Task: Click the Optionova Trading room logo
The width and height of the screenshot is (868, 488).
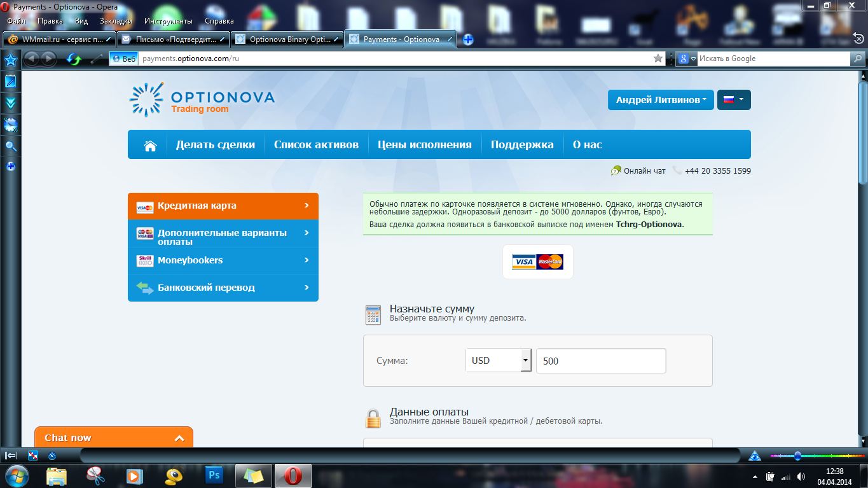Action: point(202,100)
